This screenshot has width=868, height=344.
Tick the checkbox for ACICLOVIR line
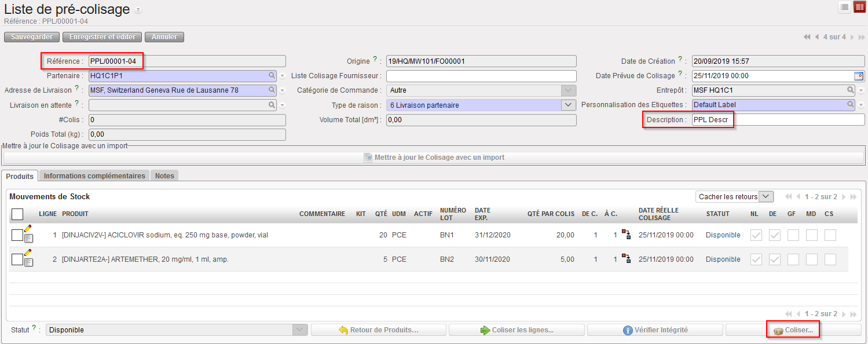pyautogui.click(x=17, y=235)
